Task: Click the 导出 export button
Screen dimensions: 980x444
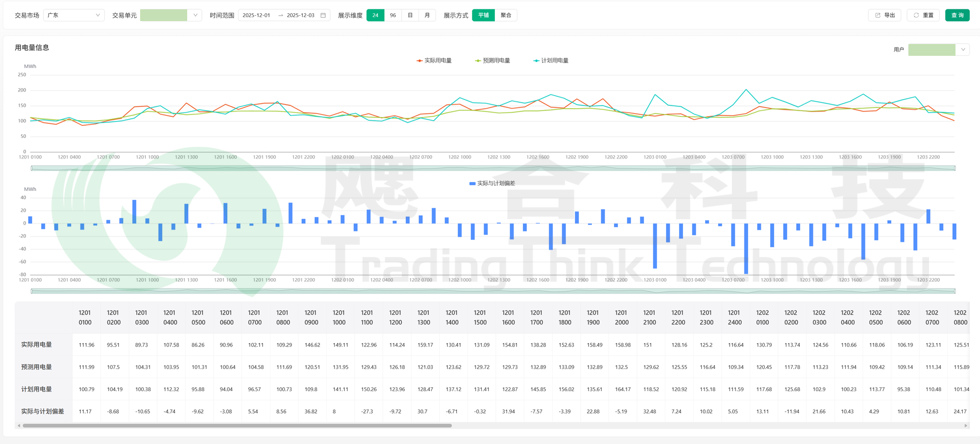Action: (884, 15)
